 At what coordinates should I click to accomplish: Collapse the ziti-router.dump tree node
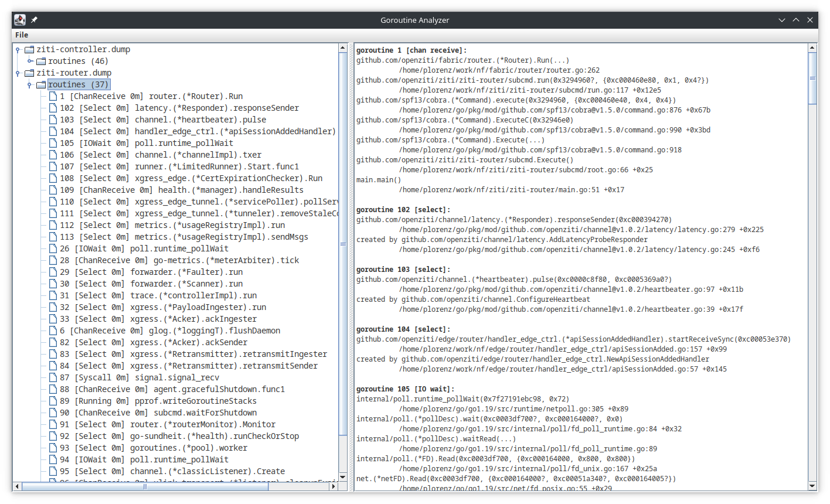pos(18,73)
